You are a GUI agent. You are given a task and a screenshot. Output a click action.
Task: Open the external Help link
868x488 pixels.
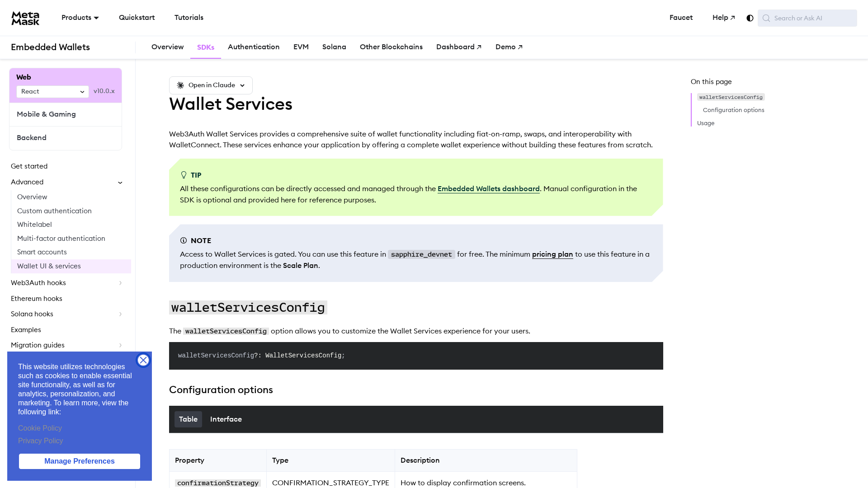pos(723,18)
